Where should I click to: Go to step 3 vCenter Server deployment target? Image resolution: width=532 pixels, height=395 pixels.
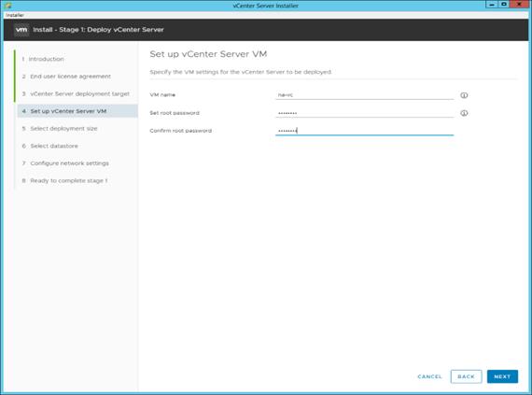tap(76, 93)
